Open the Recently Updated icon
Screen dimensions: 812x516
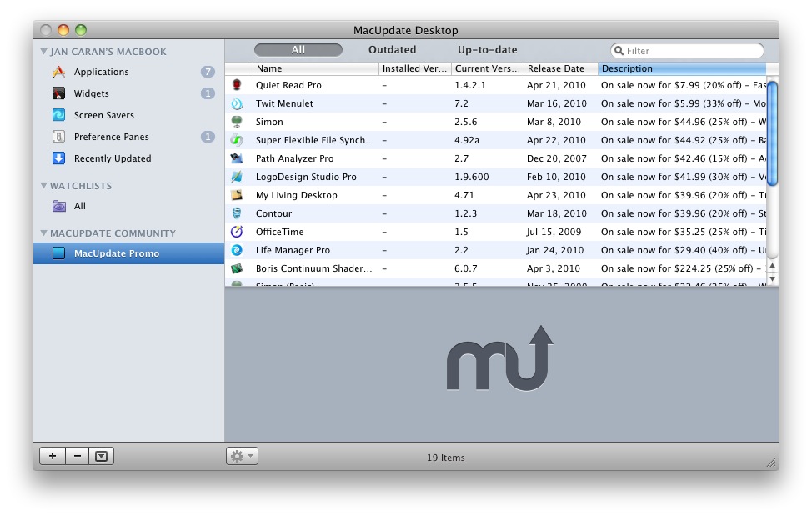pyautogui.click(x=58, y=158)
